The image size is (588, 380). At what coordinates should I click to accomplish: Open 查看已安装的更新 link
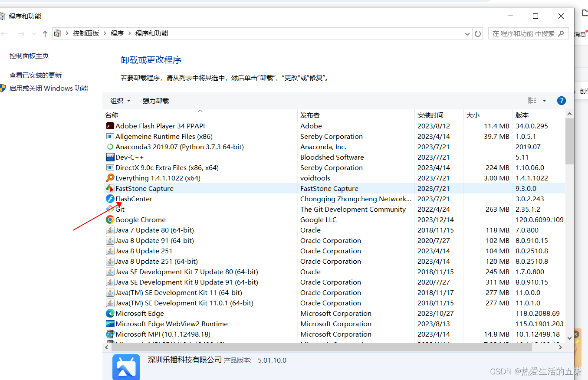pyautogui.click(x=36, y=75)
